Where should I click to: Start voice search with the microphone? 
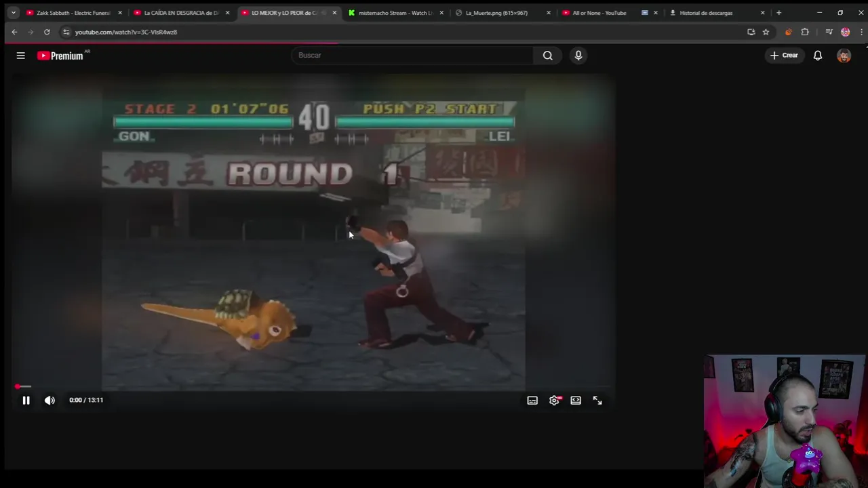click(x=578, y=56)
